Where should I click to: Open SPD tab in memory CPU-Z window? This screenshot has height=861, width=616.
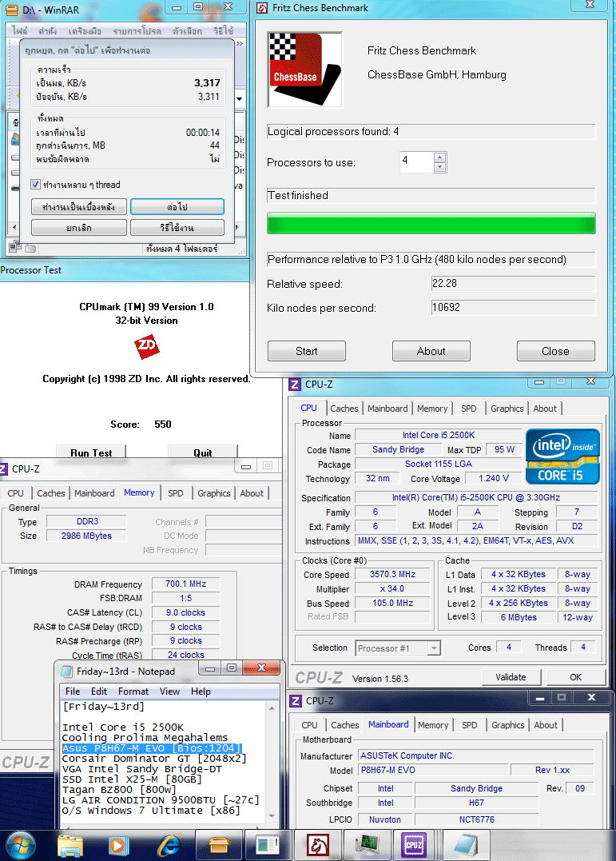176,493
